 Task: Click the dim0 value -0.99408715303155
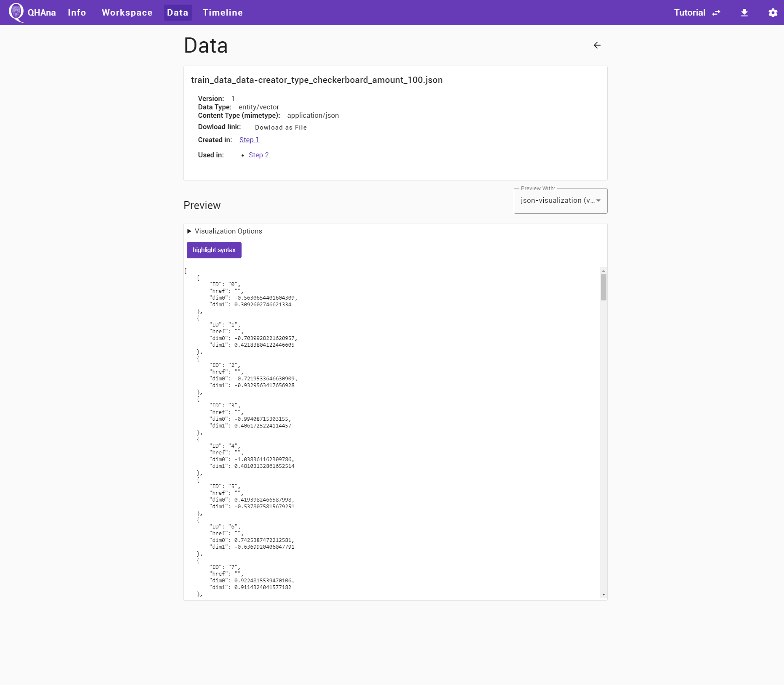[261, 419]
